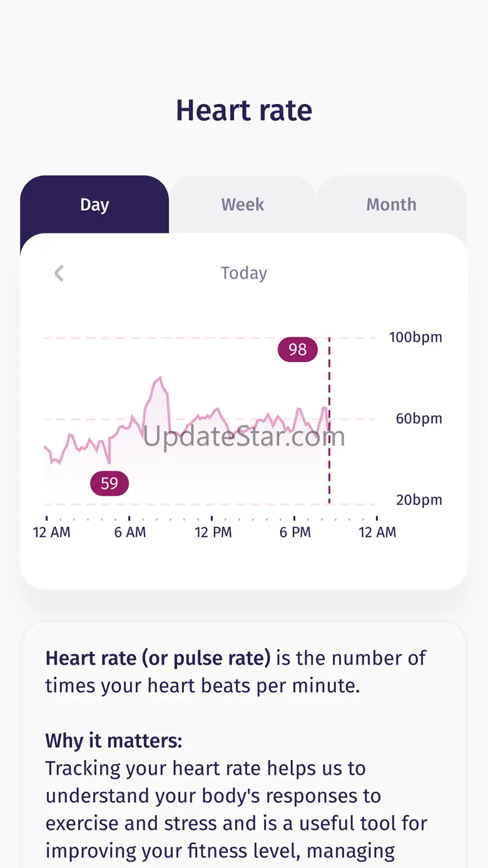The image size is (488, 868).
Task: Click the Today date label
Action: pyautogui.click(x=244, y=273)
